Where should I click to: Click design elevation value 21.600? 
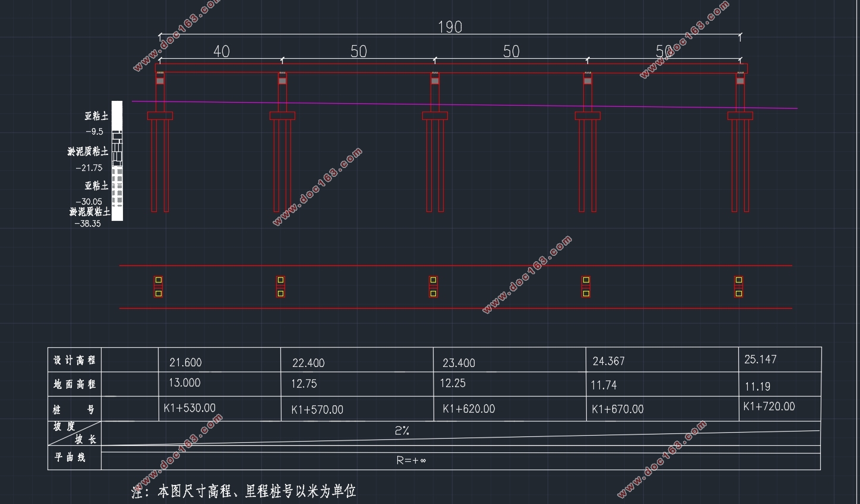click(185, 362)
